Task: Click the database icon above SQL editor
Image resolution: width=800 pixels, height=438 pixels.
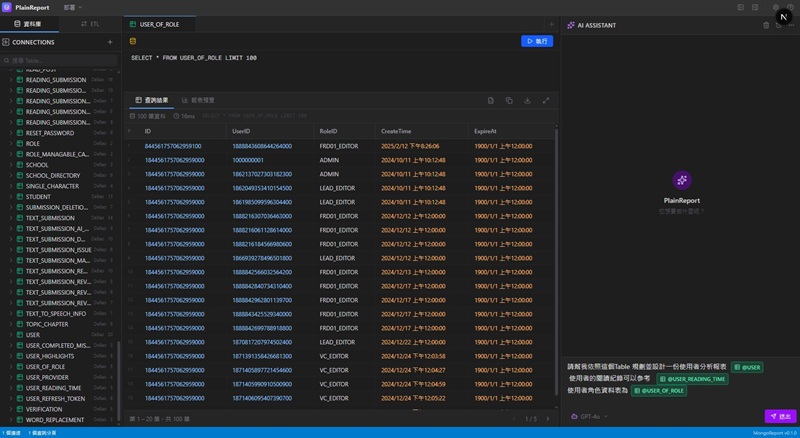Action: (133, 41)
